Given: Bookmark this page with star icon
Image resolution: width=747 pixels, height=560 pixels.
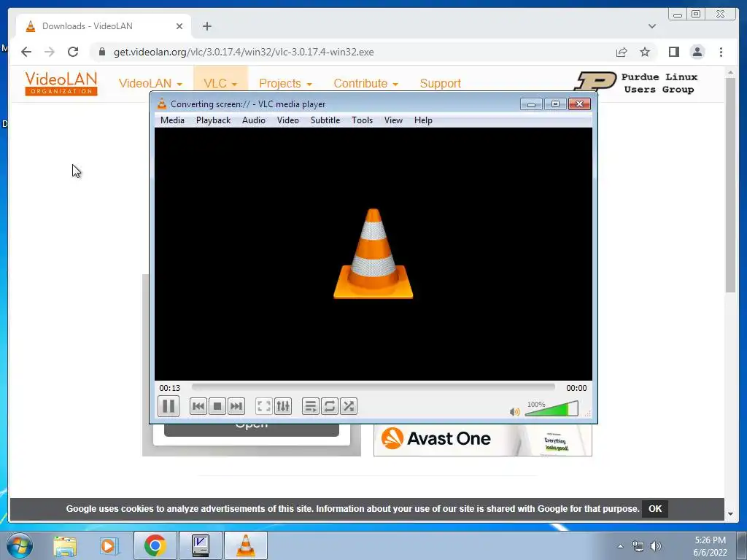Looking at the screenshot, I should 645,52.
